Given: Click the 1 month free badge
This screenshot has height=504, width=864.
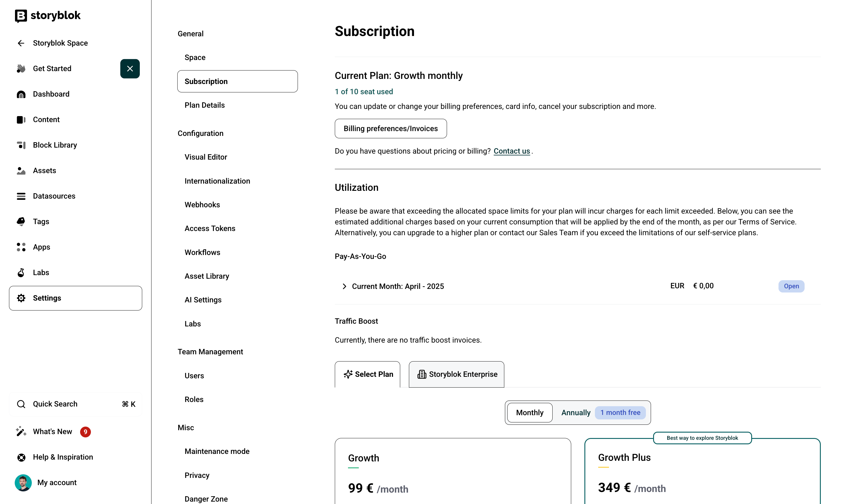Looking at the screenshot, I should pos(620,412).
